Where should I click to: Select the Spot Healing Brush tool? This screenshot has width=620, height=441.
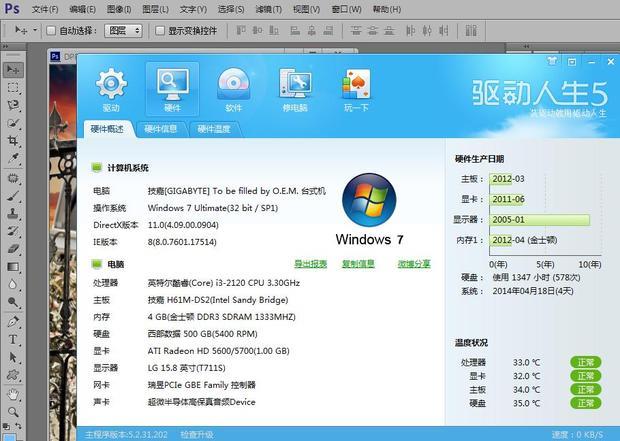pos(13,178)
